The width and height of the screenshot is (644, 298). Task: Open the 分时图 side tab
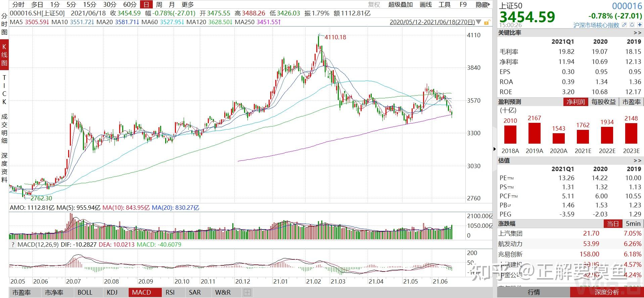click(4, 24)
